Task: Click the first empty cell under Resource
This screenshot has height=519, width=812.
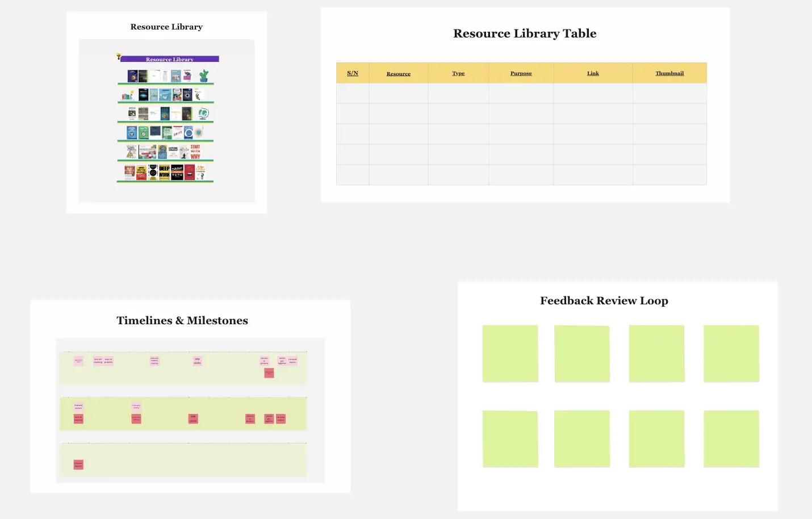Action: [x=399, y=94]
